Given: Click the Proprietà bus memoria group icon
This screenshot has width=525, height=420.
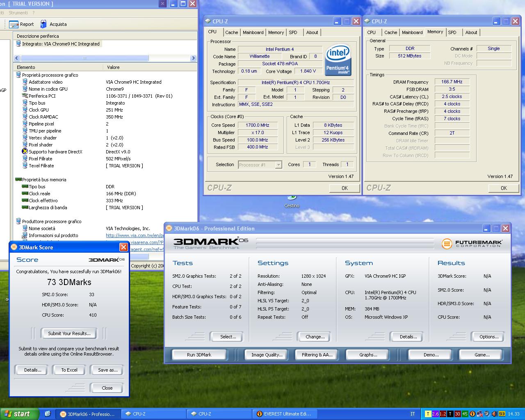Looking at the screenshot, I should coord(18,180).
